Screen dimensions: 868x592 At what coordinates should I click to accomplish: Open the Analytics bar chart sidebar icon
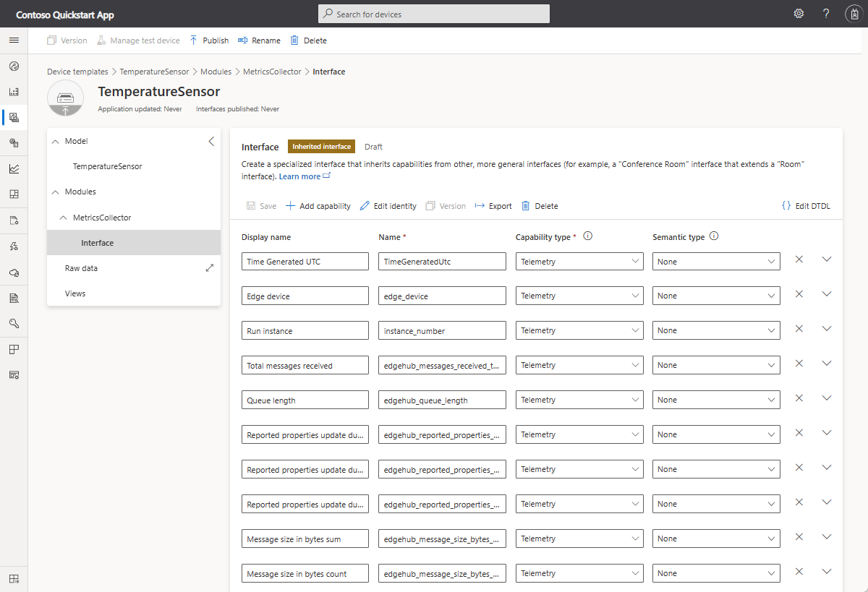[x=14, y=92]
